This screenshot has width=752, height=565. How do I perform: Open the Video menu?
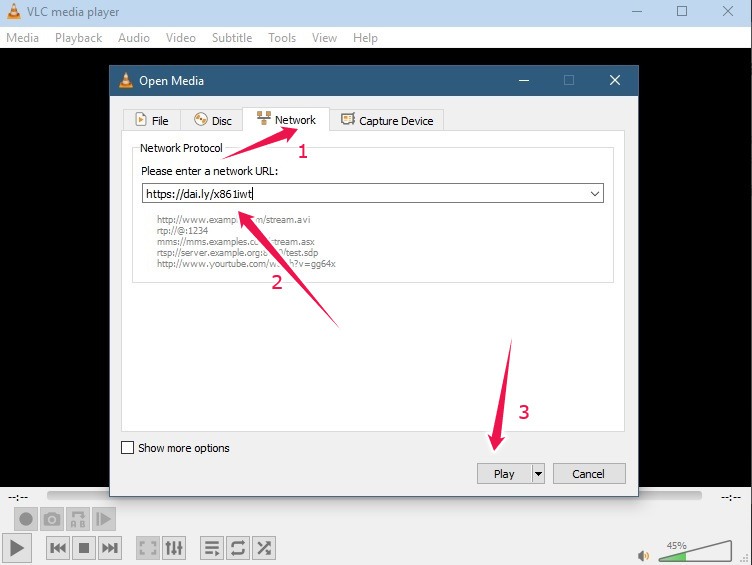[x=181, y=38]
